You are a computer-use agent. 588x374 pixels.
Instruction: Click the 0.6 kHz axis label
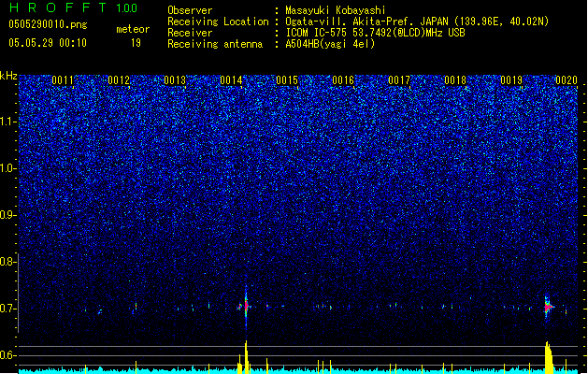click(7, 355)
